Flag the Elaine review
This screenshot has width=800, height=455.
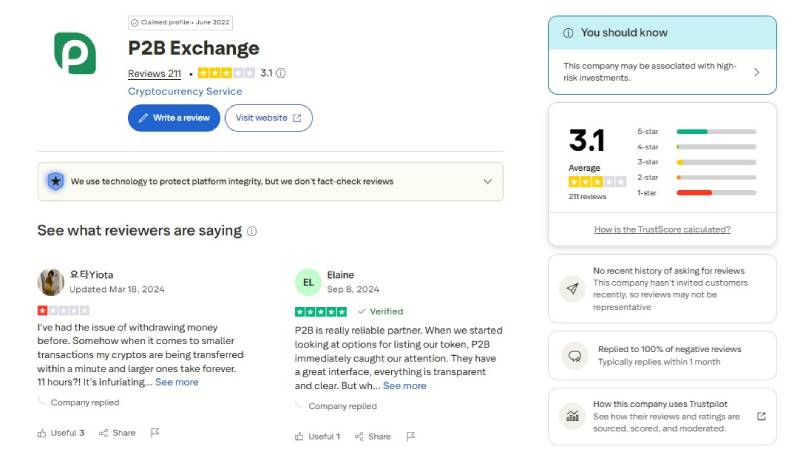click(x=411, y=436)
